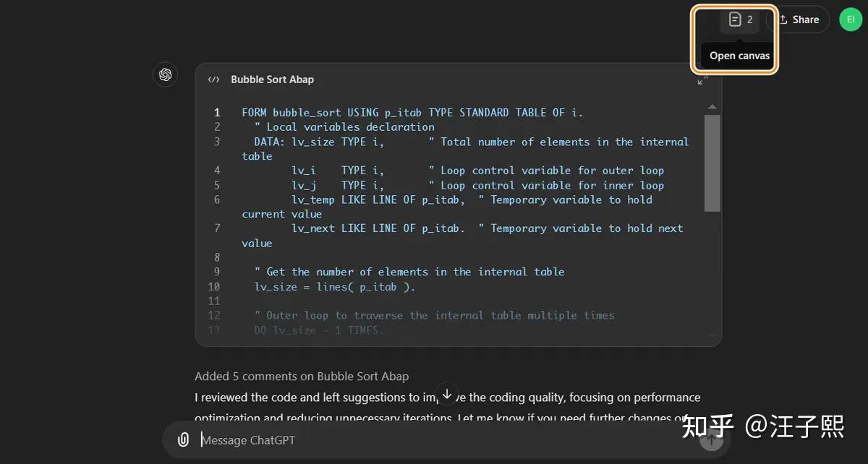The height and width of the screenshot is (464, 868).
Task: Click Added 5 comments on Bubble Sort Abap
Action: pos(301,376)
